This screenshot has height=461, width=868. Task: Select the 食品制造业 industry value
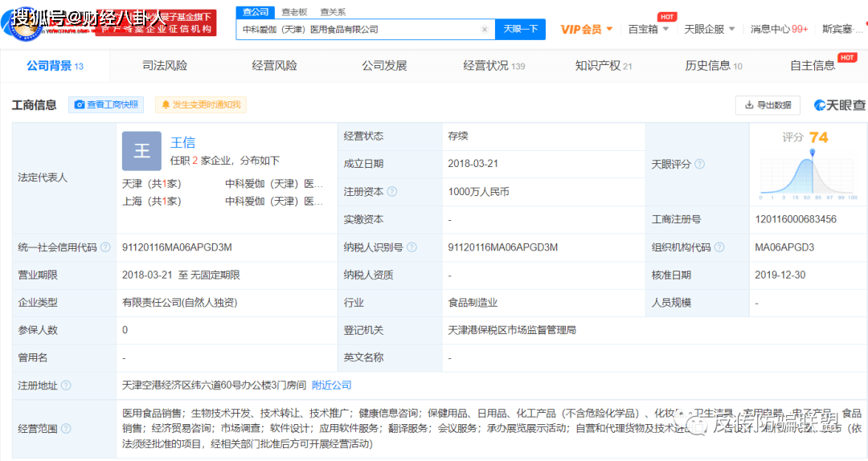pos(473,303)
